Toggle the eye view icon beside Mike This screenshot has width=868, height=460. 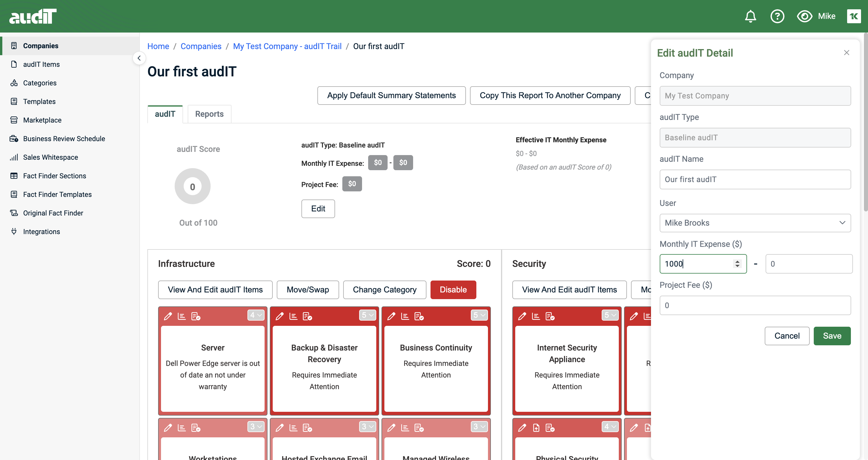pyautogui.click(x=804, y=16)
